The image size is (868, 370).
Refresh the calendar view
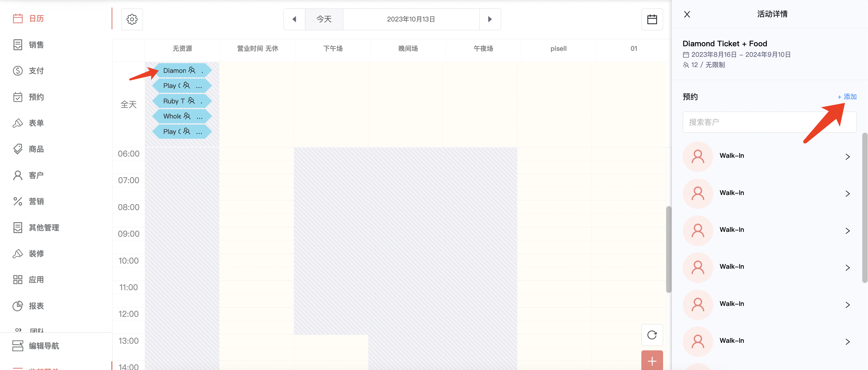coord(652,335)
